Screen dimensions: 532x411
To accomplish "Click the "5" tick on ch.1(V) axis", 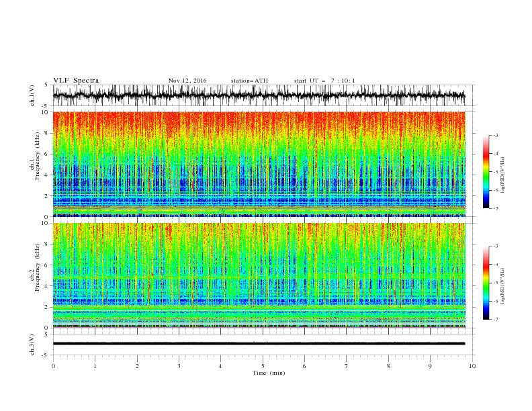I will pos(47,85).
